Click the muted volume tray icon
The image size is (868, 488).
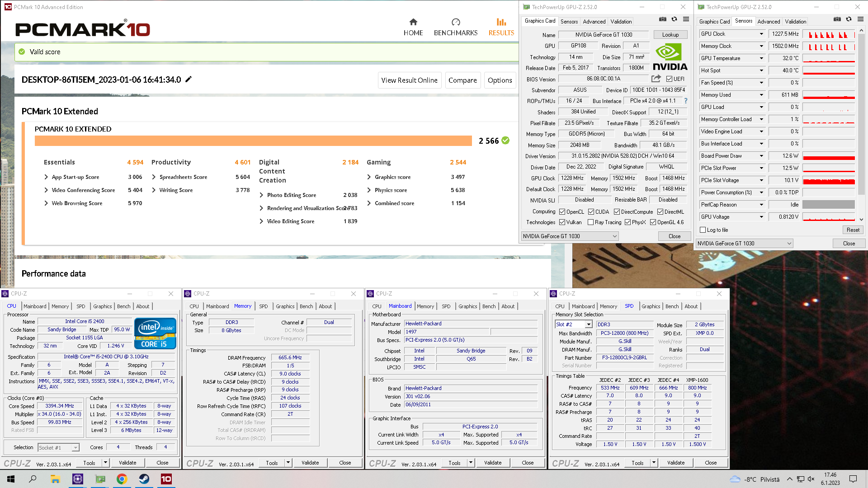[811, 479]
